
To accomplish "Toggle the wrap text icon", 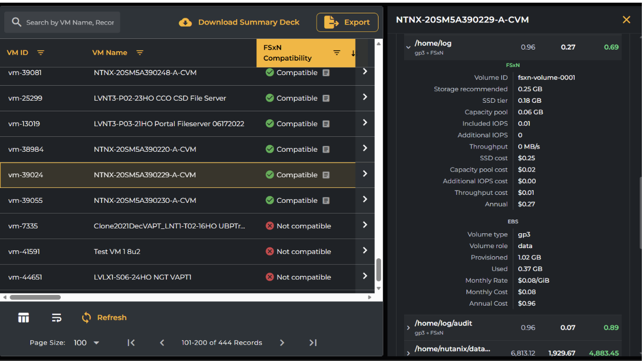I will coord(57,318).
